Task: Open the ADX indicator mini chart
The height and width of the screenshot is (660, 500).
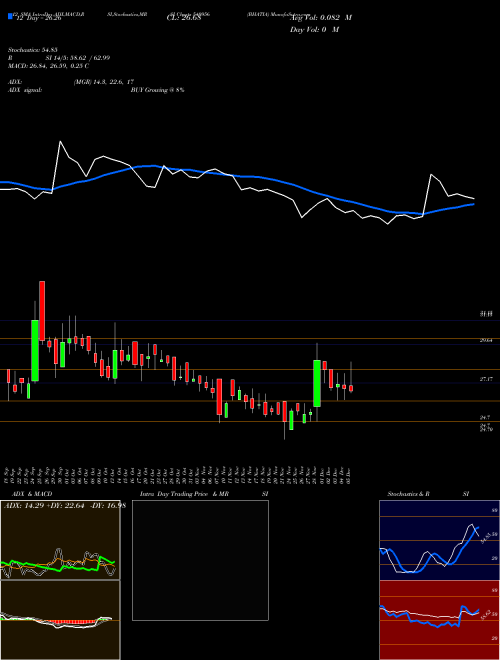Action: click(60, 540)
